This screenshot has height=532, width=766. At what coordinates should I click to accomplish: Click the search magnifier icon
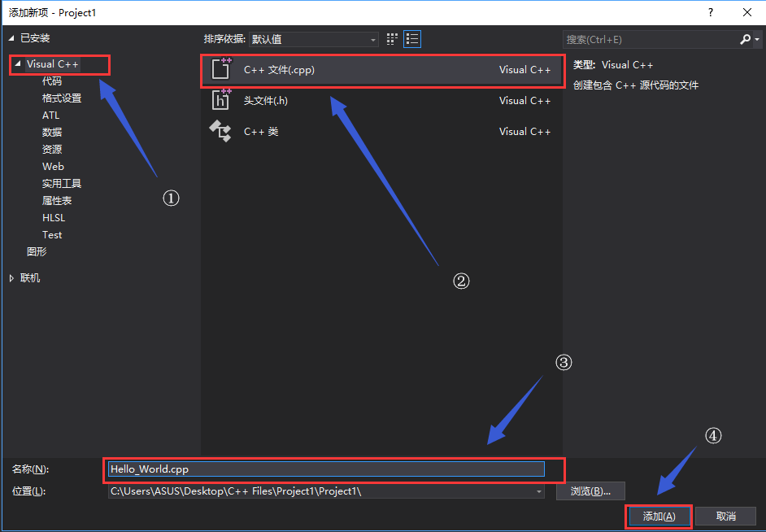[x=745, y=40]
